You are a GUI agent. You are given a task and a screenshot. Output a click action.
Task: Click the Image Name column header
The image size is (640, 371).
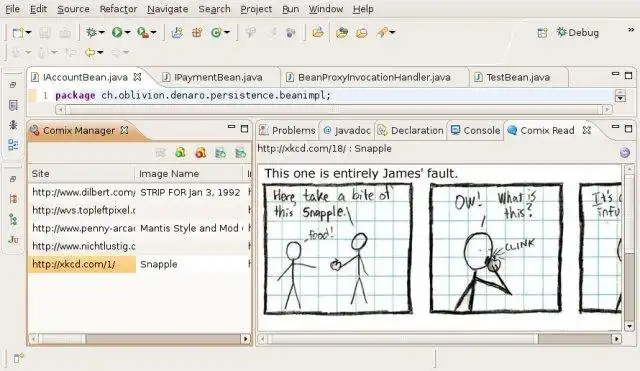tap(189, 174)
